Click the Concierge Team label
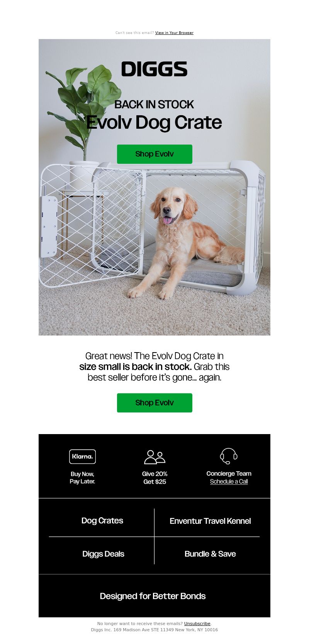Image resolution: width=309 pixels, height=644 pixels. click(x=229, y=474)
